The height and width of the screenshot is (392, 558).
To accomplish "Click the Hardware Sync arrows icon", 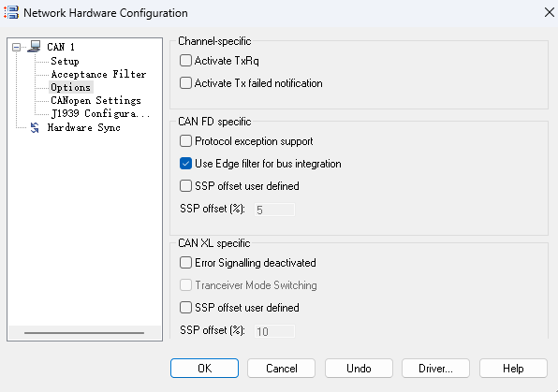I will [35, 127].
